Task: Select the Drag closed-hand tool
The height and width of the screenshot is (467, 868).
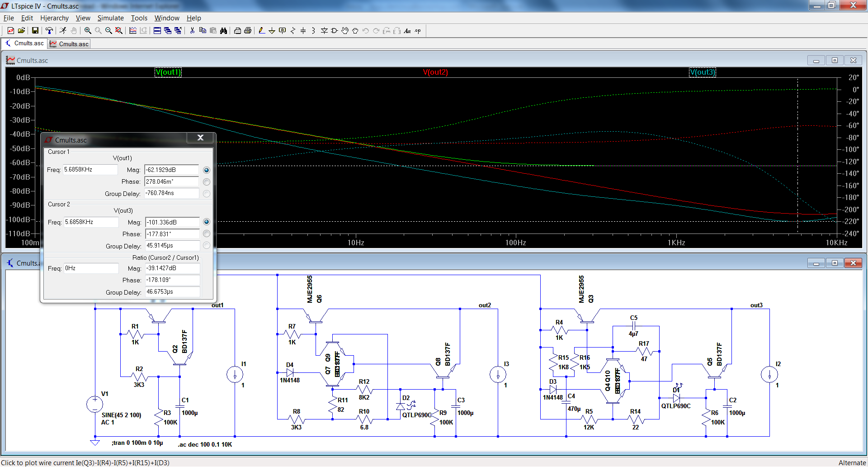Action: pos(355,31)
